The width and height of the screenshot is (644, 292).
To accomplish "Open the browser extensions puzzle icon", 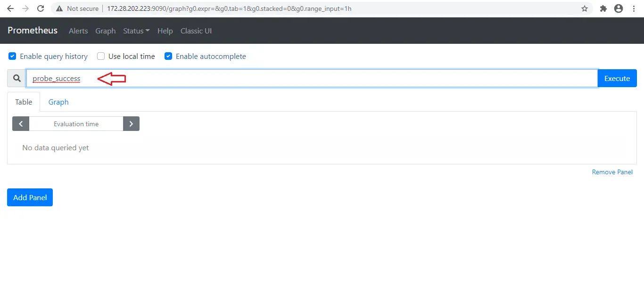I will [x=603, y=8].
